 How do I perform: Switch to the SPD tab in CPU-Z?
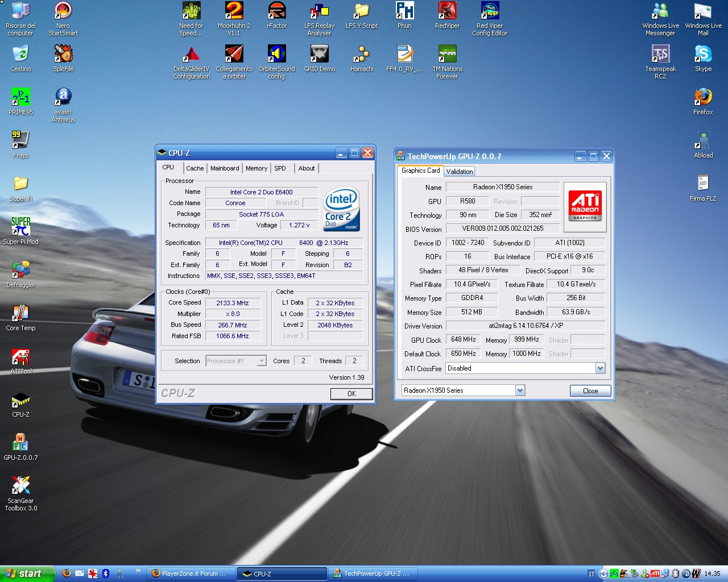pyautogui.click(x=280, y=168)
